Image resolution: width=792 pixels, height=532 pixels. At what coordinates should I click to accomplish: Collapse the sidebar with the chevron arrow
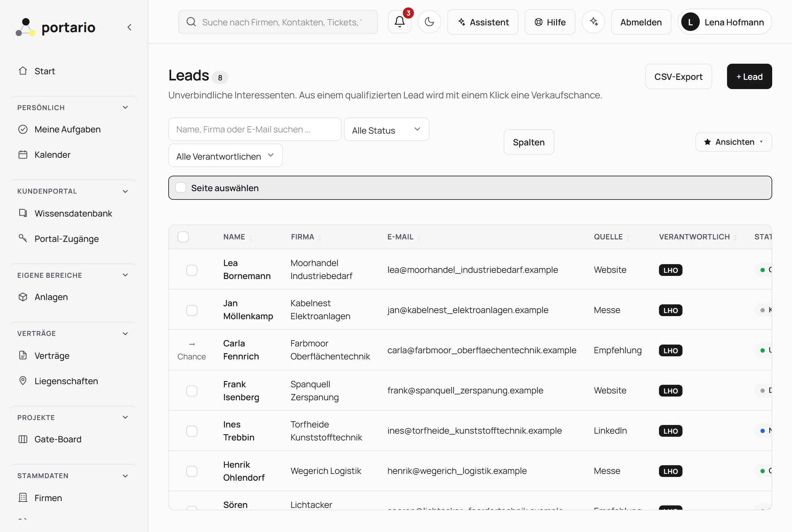pos(129,27)
